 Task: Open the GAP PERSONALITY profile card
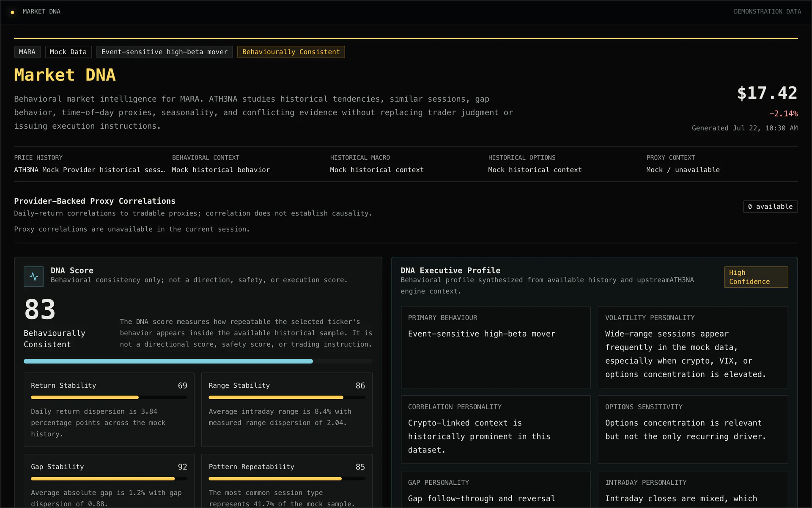[496, 489]
